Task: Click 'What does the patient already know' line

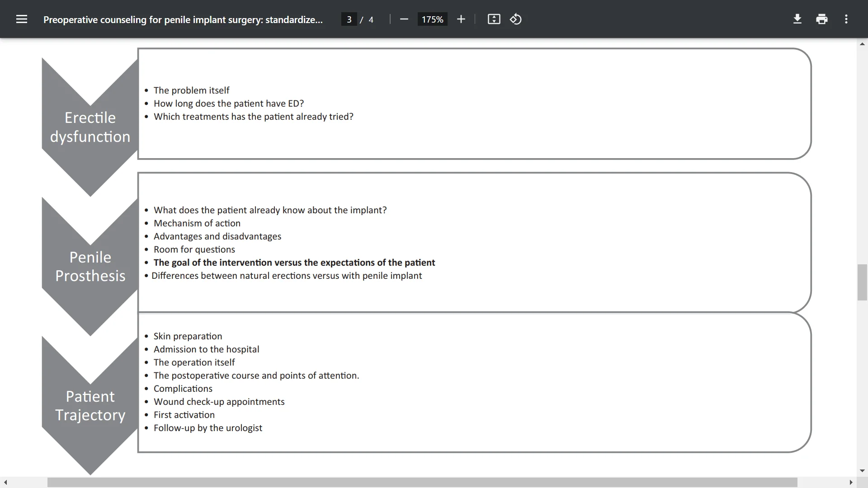Action: click(270, 210)
